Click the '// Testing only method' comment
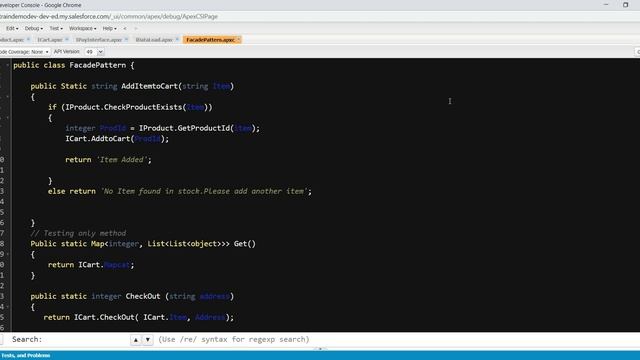 click(x=78, y=233)
